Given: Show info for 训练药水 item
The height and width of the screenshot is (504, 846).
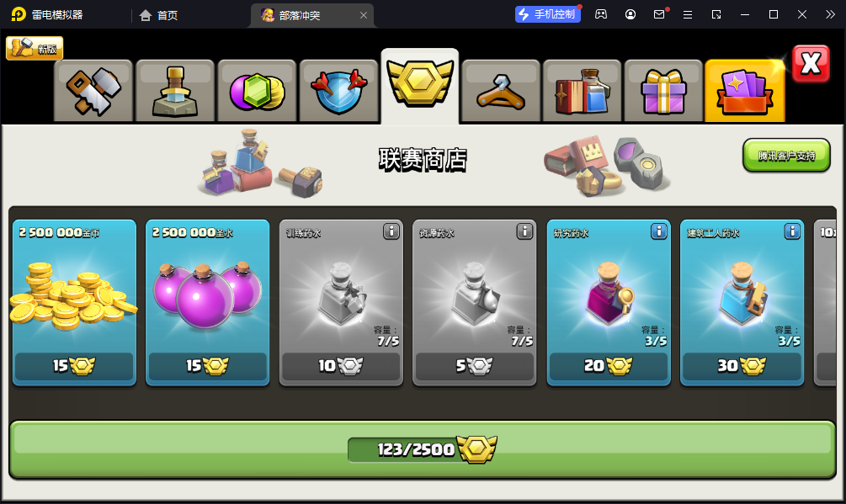Looking at the screenshot, I should point(391,231).
